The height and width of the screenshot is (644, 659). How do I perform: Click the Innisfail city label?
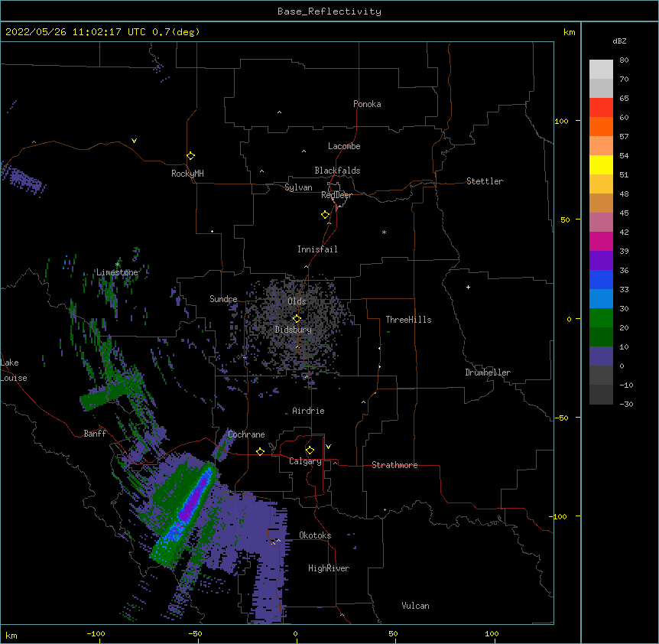[x=317, y=249]
